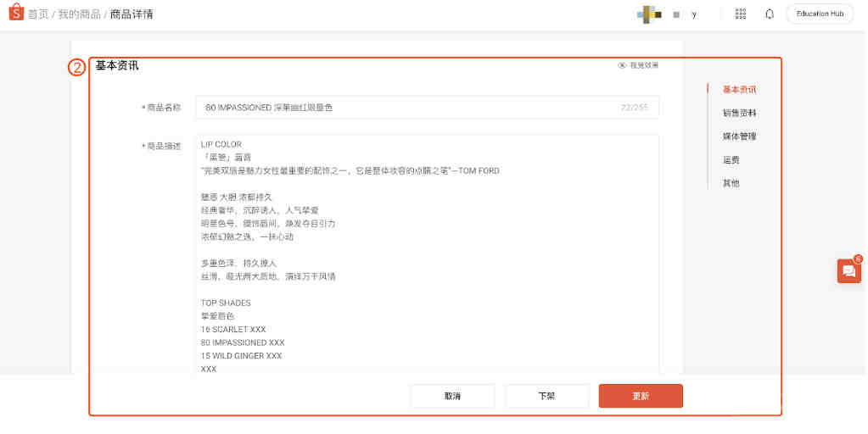This screenshot has width=868, height=434.
Task: Focus the 商品名称 input field
Action: click(x=427, y=108)
